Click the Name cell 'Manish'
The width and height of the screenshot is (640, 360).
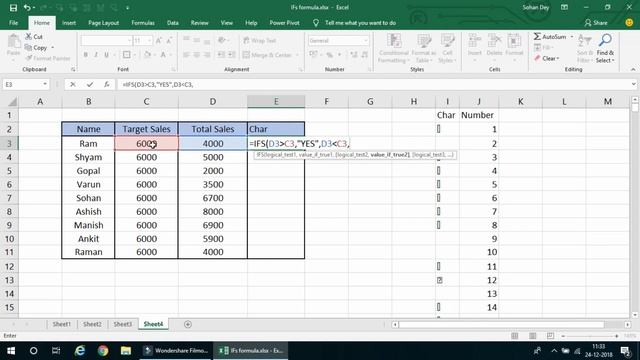pyautogui.click(x=88, y=225)
